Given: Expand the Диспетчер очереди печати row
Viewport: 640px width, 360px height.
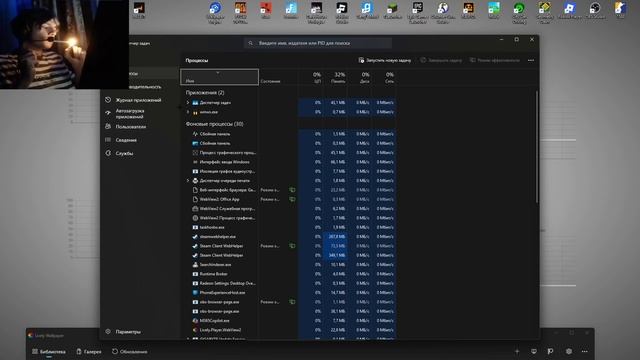Looking at the screenshot, I should click(x=188, y=180).
